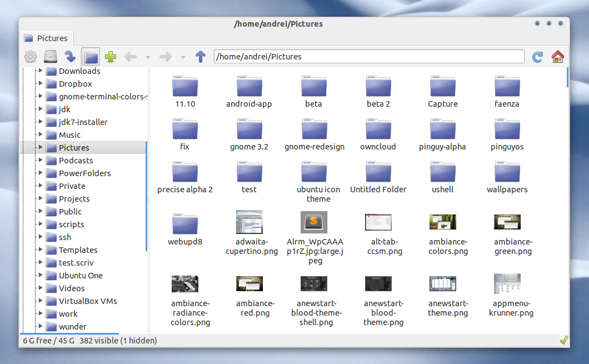Click the blue curved arrow toolbar icon

click(71, 56)
